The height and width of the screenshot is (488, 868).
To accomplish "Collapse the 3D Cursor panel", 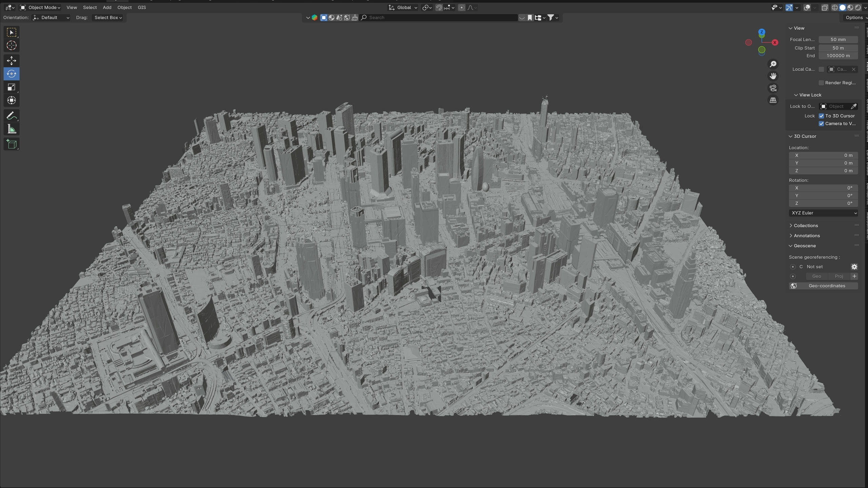I will [802, 136].
